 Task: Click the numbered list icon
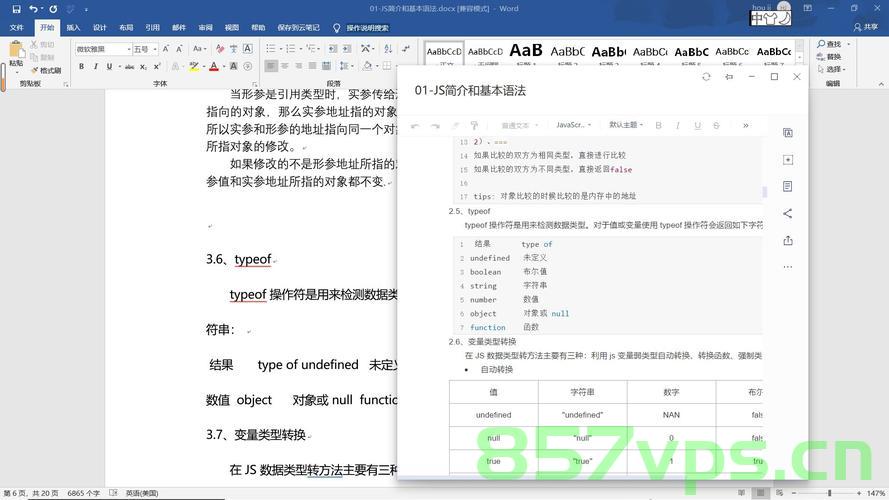click(x=292, y=49)
